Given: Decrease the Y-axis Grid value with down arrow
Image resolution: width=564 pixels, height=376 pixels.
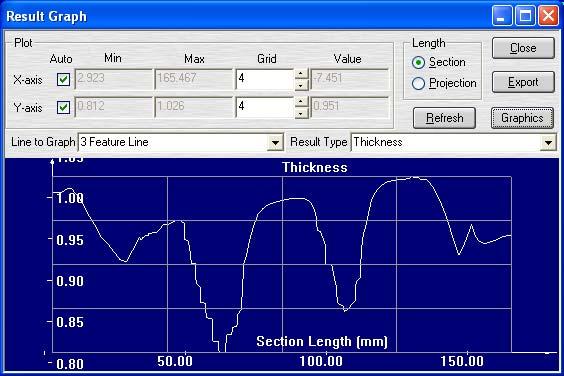Looking at the screenshot, I should [301, 113].
